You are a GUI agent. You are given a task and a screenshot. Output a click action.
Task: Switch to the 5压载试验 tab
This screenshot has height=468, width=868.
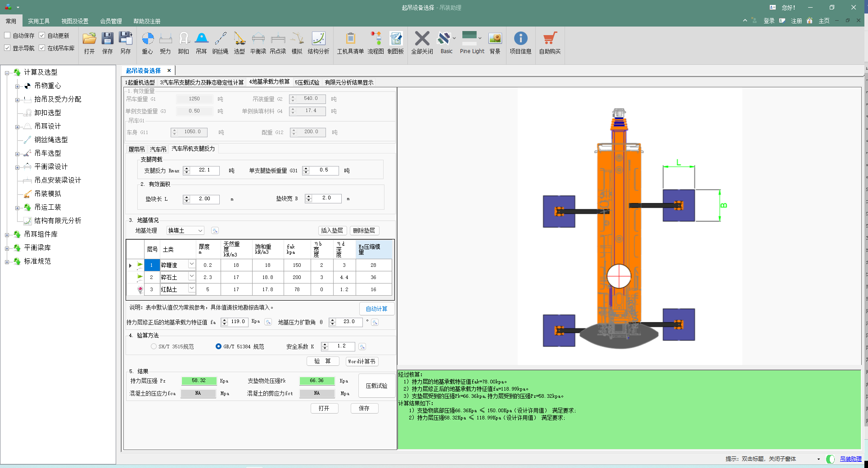307,82
